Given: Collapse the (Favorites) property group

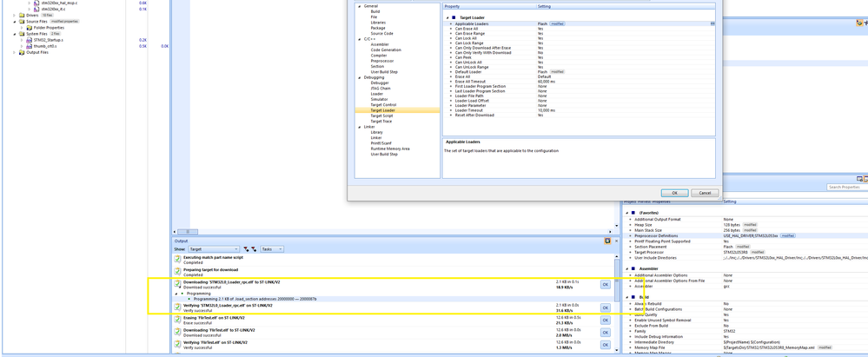Looking at the screenshot, I should point(627,212).
